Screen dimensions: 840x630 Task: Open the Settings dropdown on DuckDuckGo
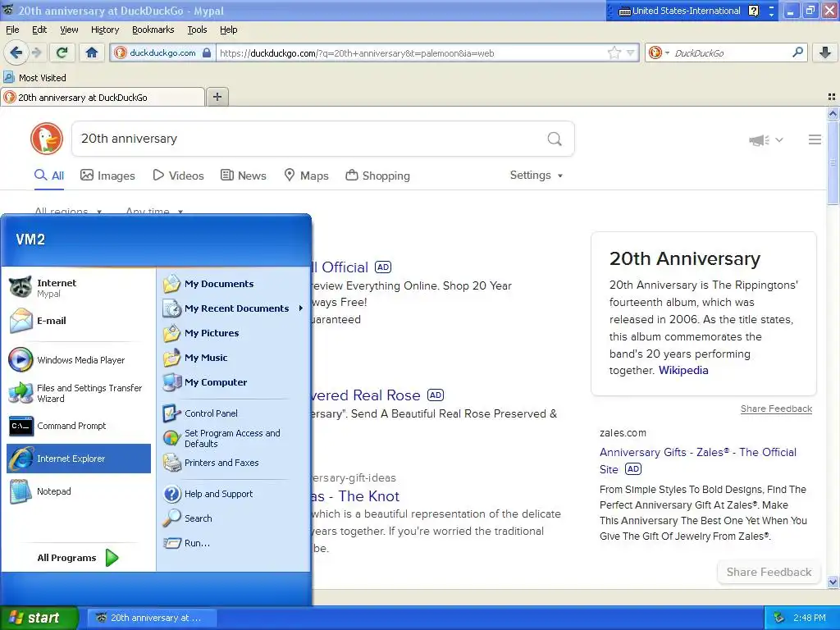[536, 176]
